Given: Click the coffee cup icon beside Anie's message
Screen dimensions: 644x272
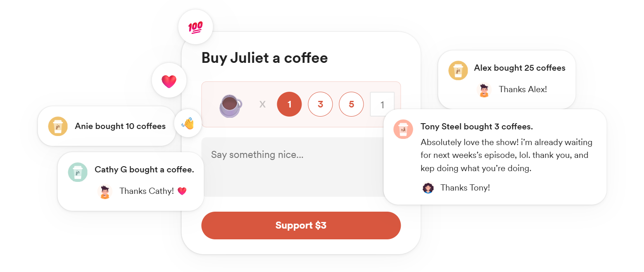Looking at the screenshot, I should point(58,126).
